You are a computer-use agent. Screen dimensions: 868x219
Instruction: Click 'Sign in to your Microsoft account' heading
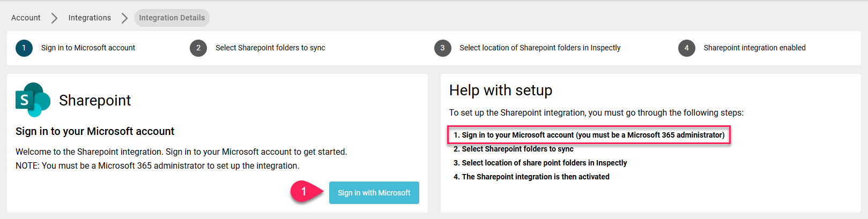click(95, 131)
